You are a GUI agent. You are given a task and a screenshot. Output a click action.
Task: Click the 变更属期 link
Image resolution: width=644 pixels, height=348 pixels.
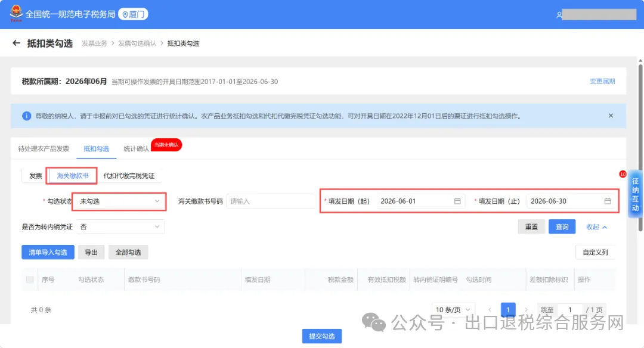602,81
